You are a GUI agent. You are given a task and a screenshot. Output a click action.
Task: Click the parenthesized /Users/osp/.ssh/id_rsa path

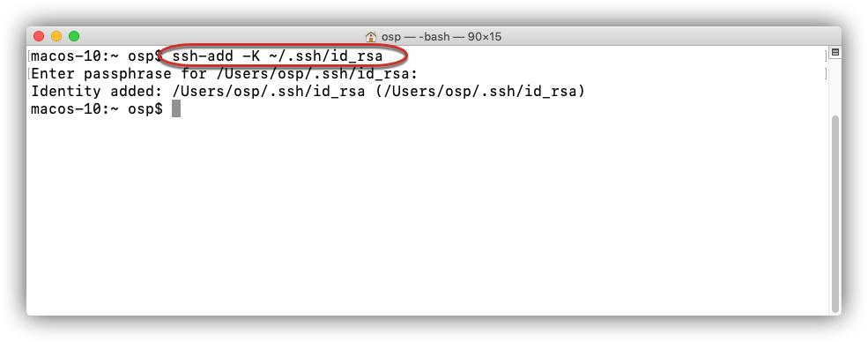tap(480, 92)
